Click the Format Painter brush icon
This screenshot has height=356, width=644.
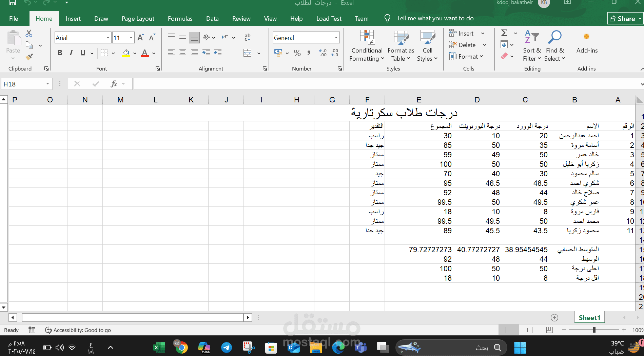tap(30, 57)
